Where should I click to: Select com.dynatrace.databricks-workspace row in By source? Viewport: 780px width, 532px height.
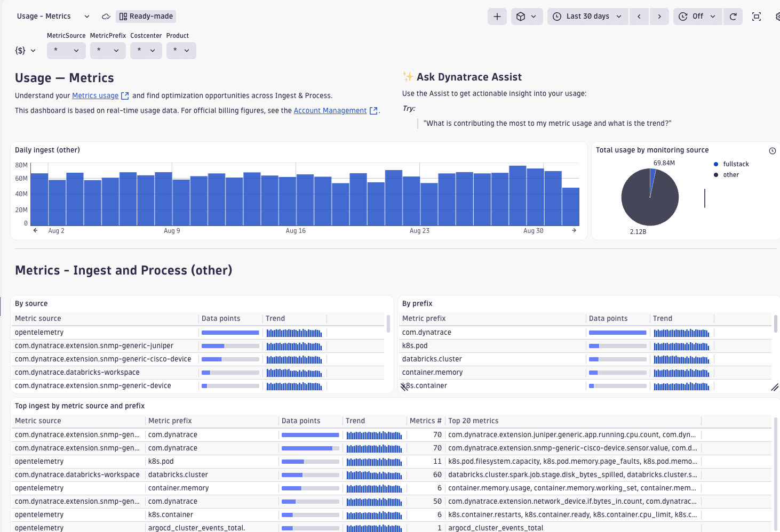[198, 372]
